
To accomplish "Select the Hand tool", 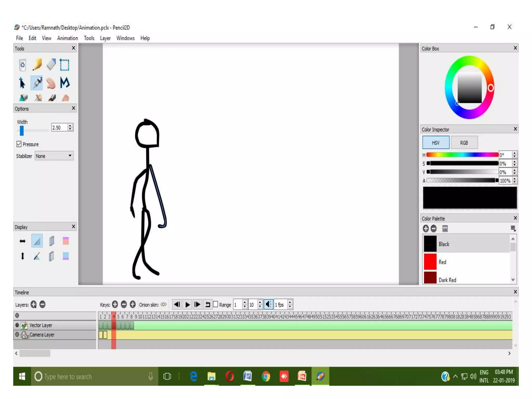I will pos(51,83).
